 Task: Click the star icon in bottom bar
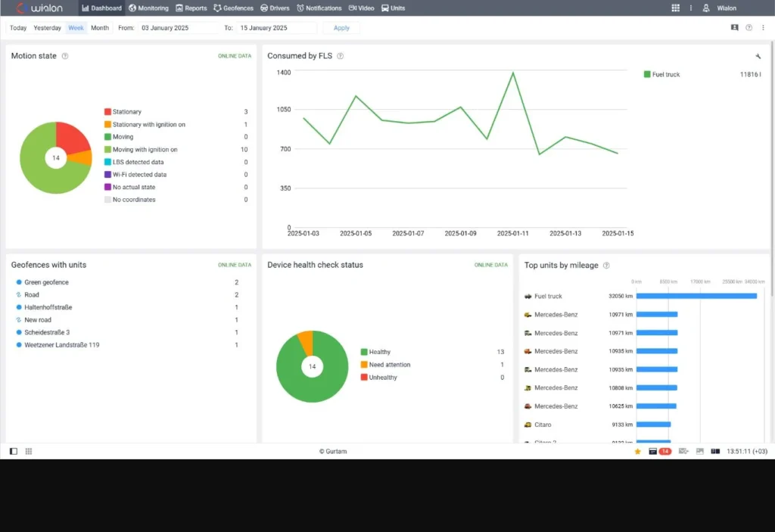tap(637, 452)
